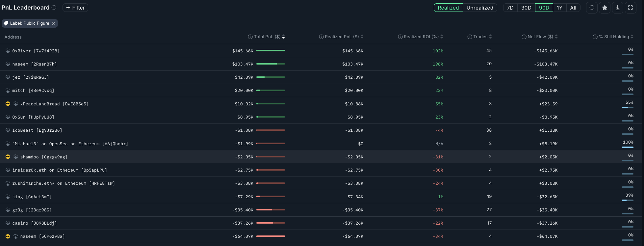
Task: Open the Filter button
Action: tap(75, 8)
